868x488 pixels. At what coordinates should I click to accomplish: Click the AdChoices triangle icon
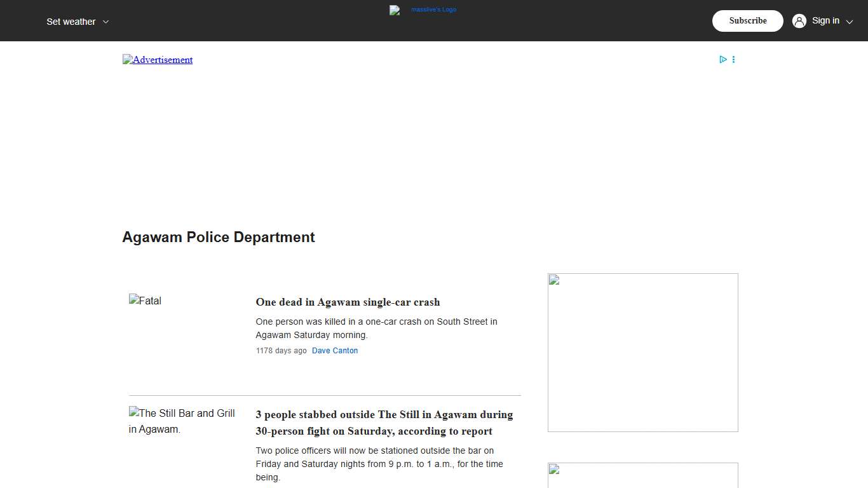[x=723, y=59]
